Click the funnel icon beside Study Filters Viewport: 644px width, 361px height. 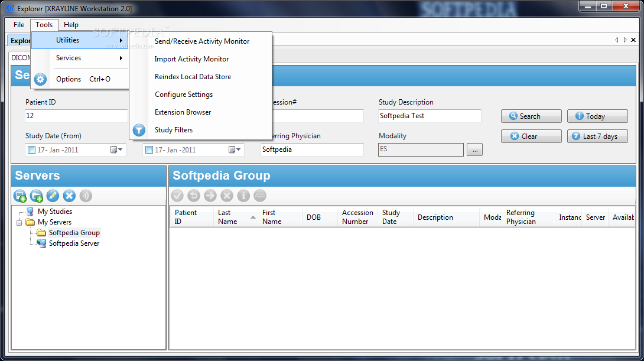[139, 130]
